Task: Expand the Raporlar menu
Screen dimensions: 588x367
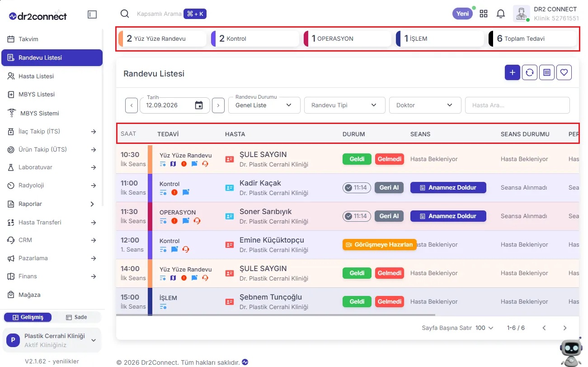Action: 52,204
